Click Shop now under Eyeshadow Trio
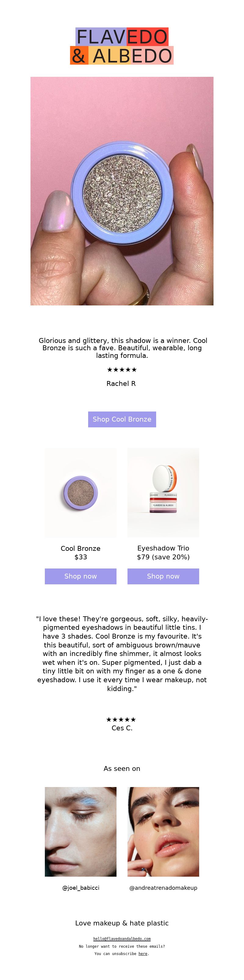 click(163, 576)
